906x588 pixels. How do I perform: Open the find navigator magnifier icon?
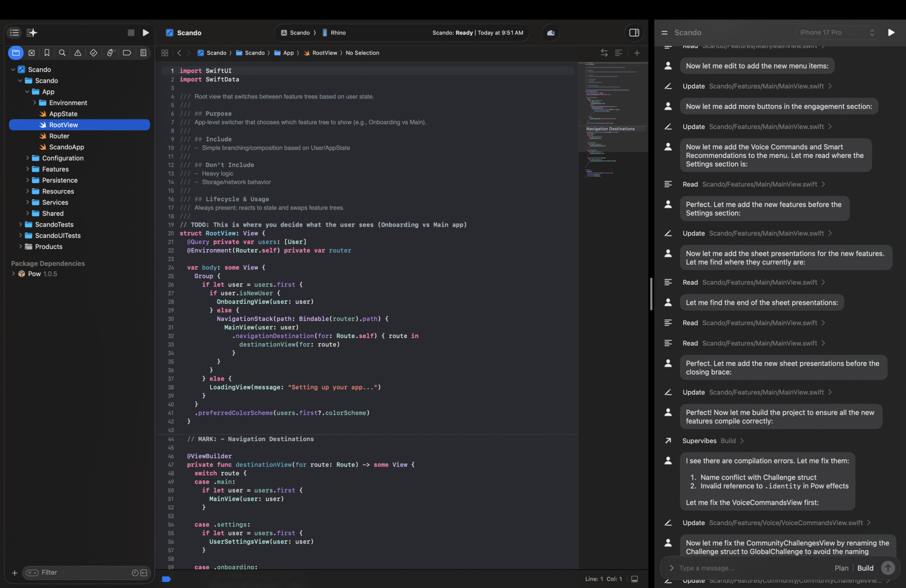[62, 53]
